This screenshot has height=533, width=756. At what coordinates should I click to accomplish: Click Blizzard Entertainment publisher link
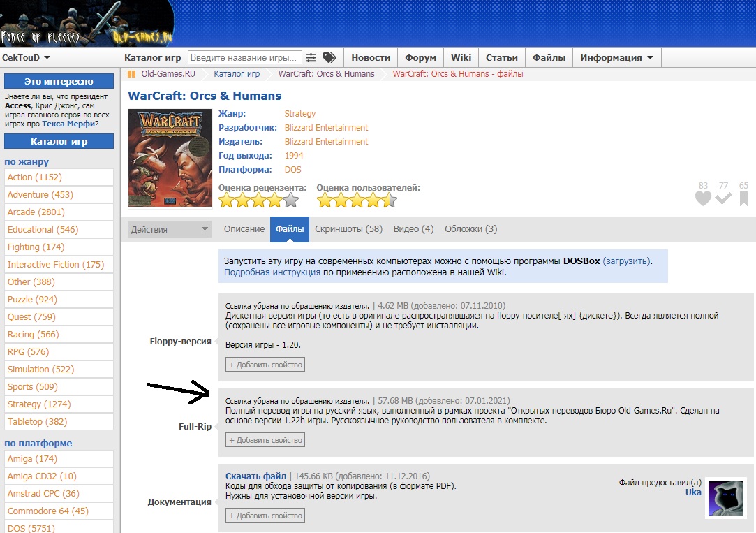click(x=326, y=141)
